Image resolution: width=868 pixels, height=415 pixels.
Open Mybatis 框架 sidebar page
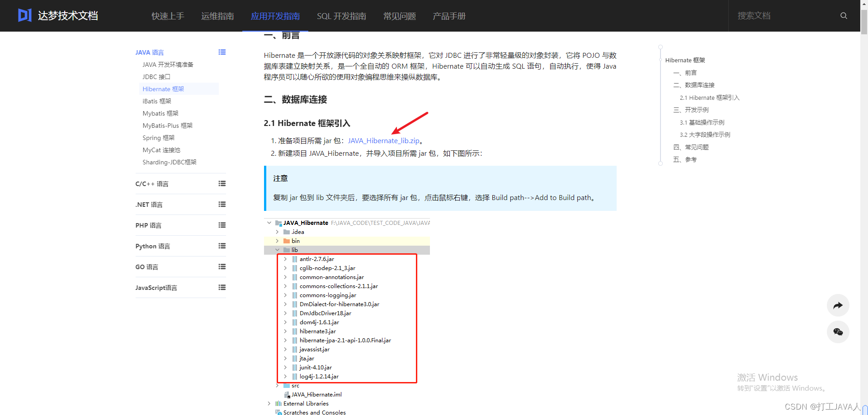(160, 113)
